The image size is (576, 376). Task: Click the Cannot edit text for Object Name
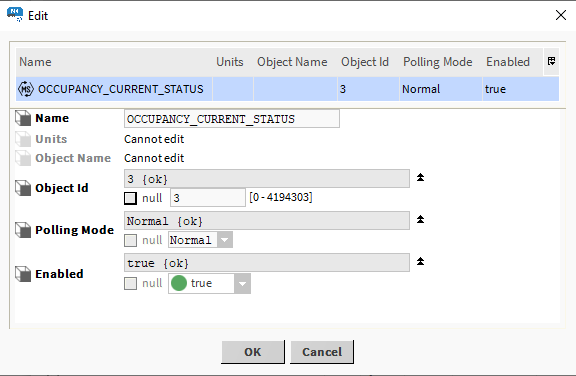[154, 158]
